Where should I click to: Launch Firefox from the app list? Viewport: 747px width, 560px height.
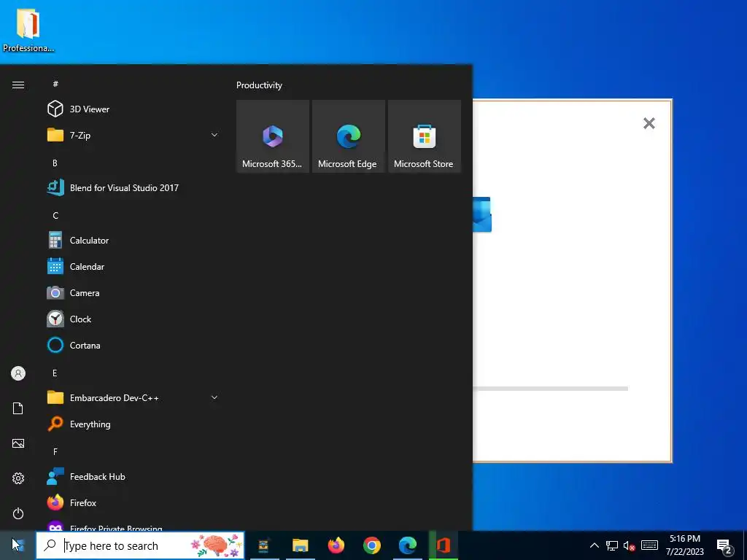133,503
